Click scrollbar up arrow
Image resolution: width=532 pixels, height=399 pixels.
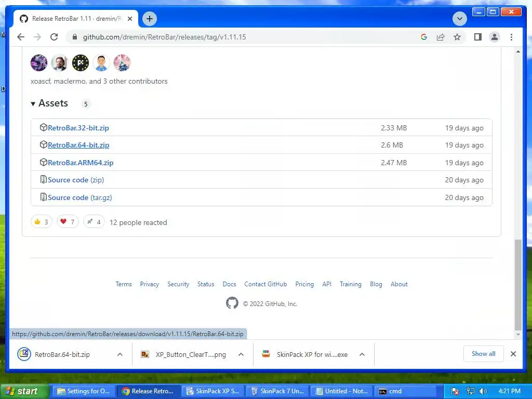pyautogui.click(x=518, y=51)
